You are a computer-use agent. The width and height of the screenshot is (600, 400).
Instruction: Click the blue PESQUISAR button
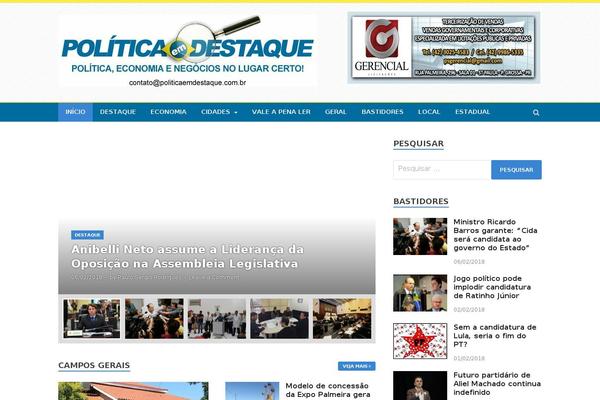(516, 170)
